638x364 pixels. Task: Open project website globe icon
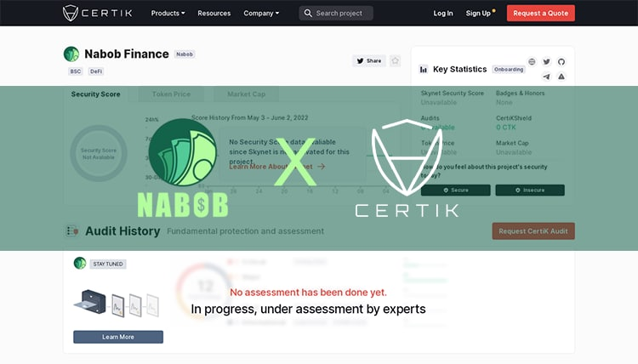pyautogui.click(x=532, y=61)
